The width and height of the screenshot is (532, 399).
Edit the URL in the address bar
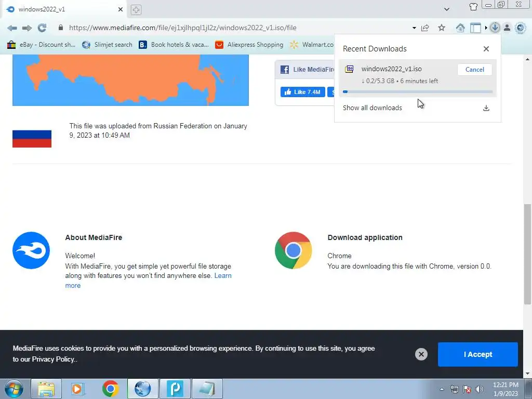(182, 28)
